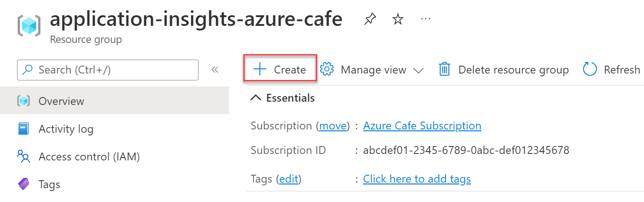Collapse the Essentials section
Viewport: 644px width, 202px height.
tap(255, 98)
